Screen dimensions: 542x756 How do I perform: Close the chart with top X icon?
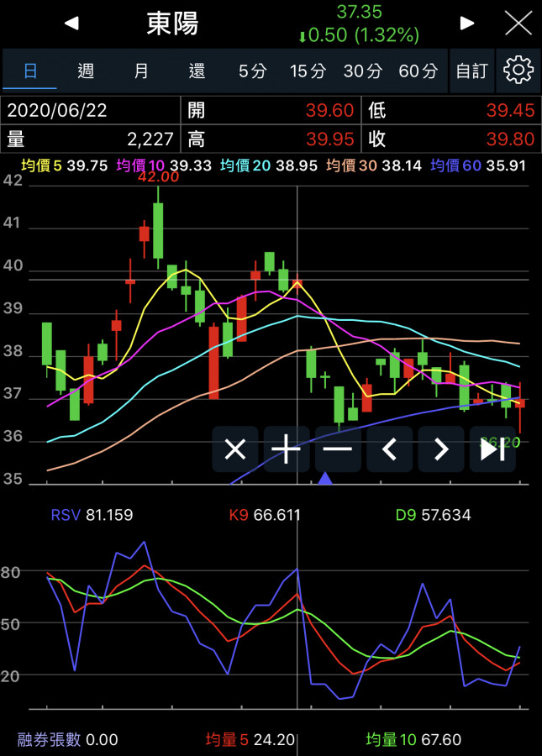tap(518, 24)
